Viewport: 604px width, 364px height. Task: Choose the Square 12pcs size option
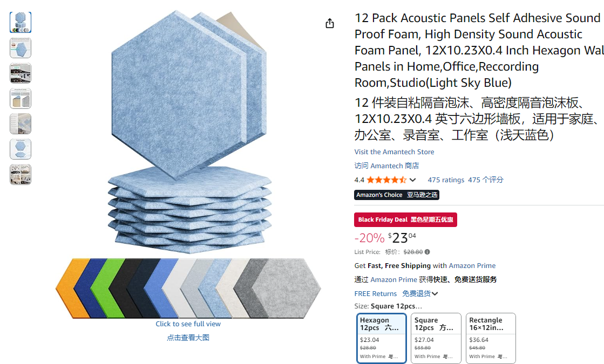(436, 338)
